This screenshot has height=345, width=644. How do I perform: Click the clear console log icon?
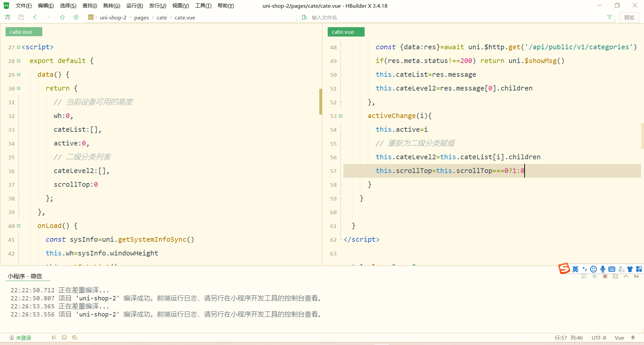coord(636,277)
